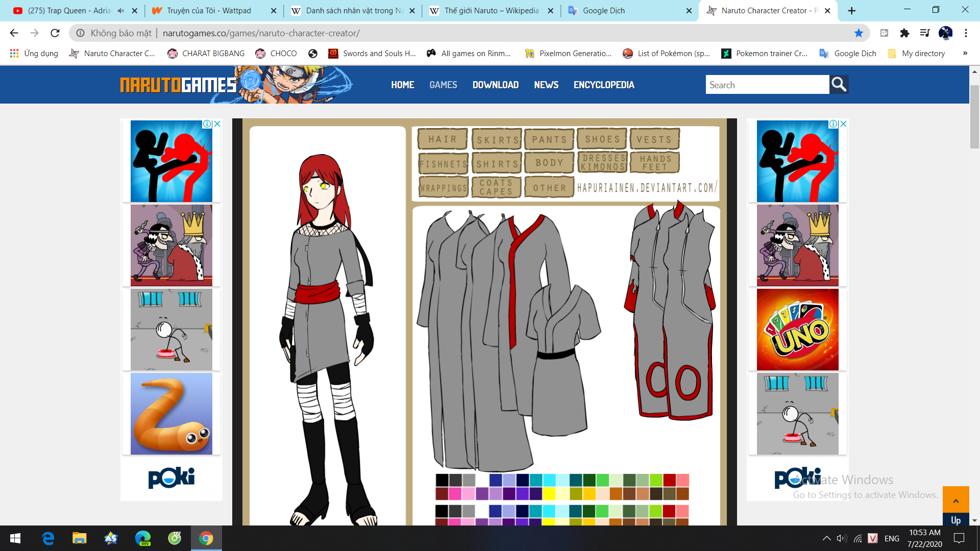The height and width of the screenshot is (551, 980).
Task: Reload the page with refresh icon
Action: coord(55,33)
